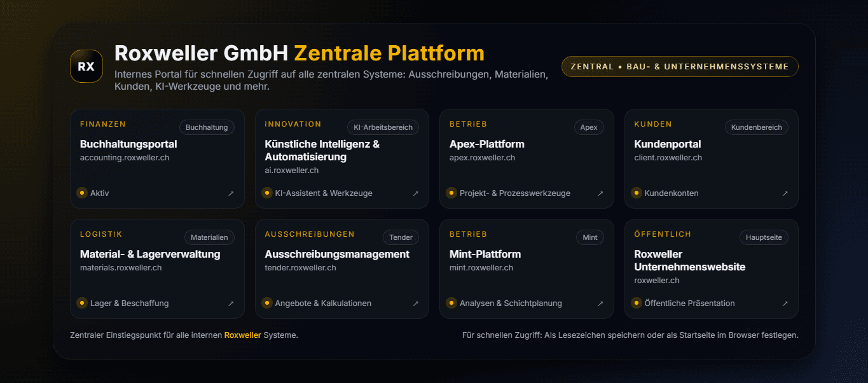Open the Künstliche Intelligenz card arrow icon

416,193
